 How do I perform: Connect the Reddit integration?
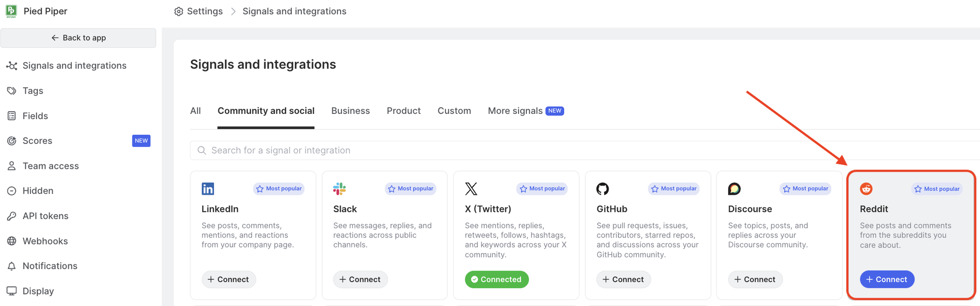(x=887, y=279)
